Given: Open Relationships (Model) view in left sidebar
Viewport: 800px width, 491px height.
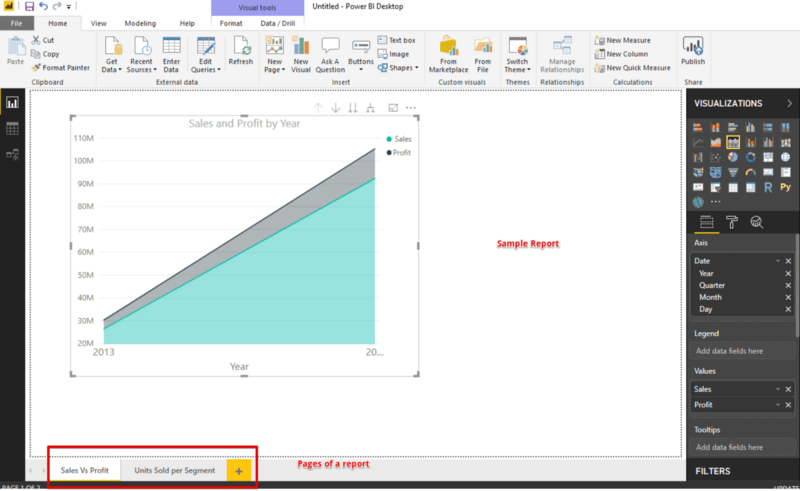Looking at the screenshot, I should [13, 154].
